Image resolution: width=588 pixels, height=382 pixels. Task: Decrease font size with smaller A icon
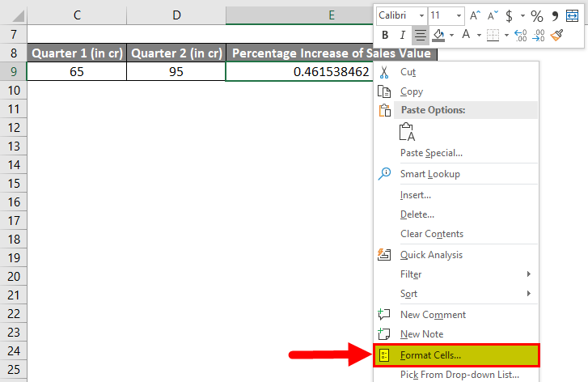point(493,15)
